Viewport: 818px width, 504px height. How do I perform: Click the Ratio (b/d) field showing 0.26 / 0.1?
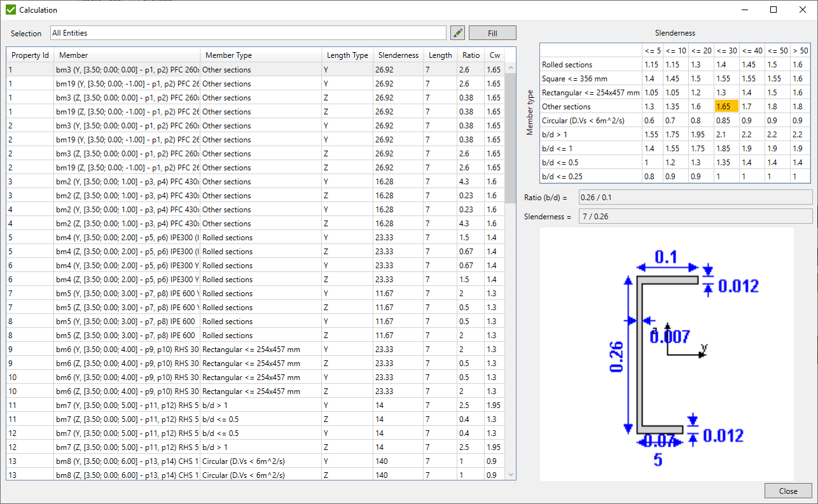point(695,197)
